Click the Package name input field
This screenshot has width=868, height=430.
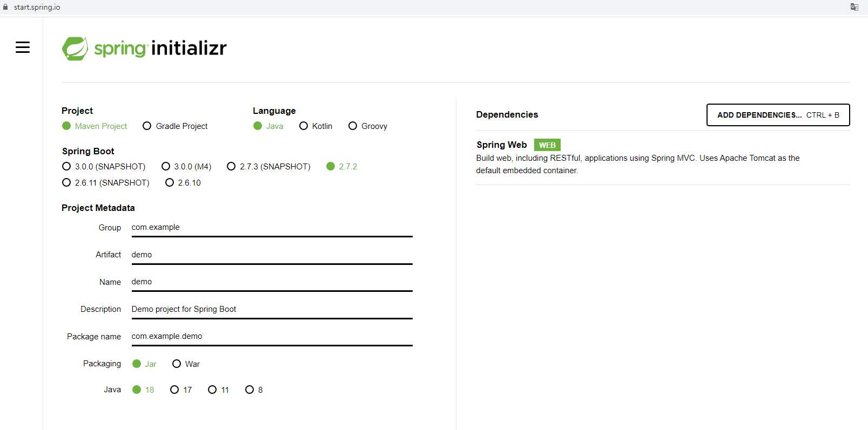[x=272, y=336]
